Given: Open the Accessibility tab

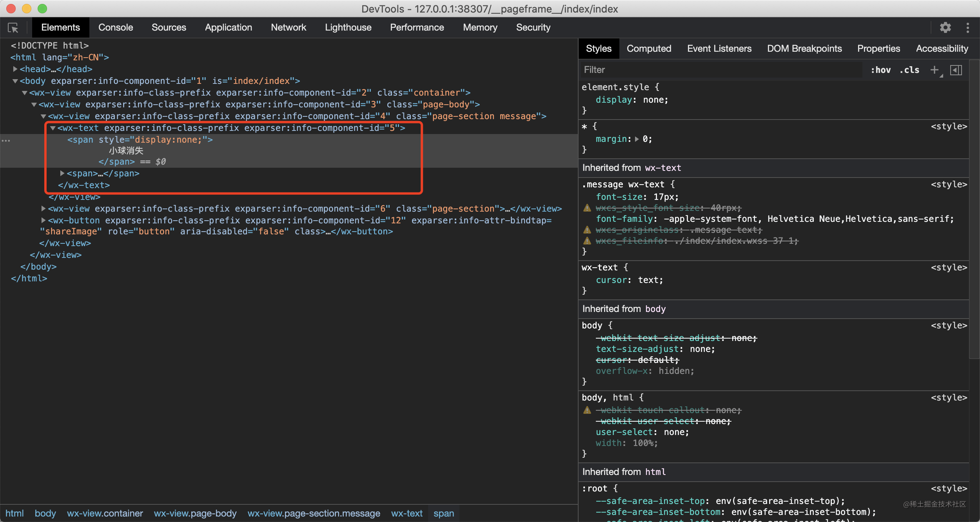Looking at the screenshot, I should point(942,49).
